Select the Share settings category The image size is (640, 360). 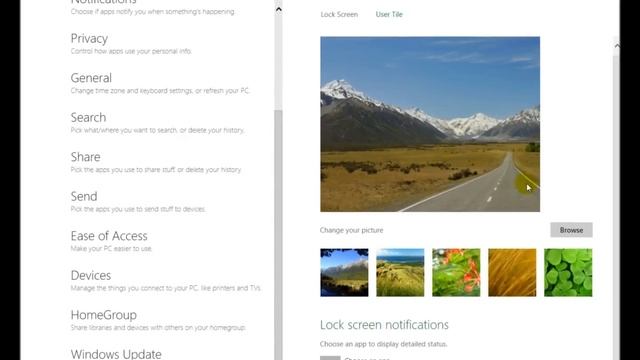(85, 157)
